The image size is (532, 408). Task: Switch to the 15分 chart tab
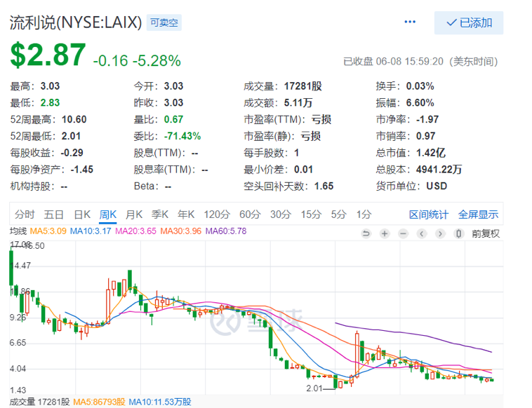(311, 215)
